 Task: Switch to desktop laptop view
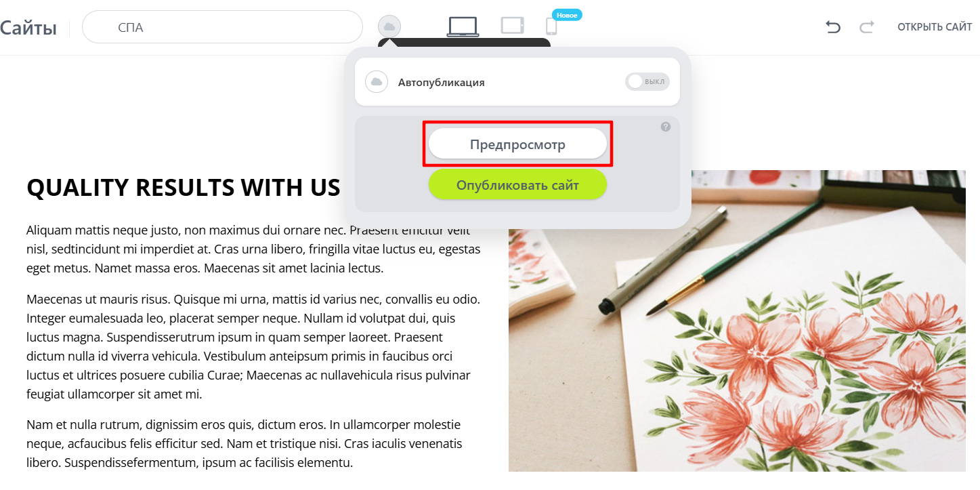(x=463, y=26)
